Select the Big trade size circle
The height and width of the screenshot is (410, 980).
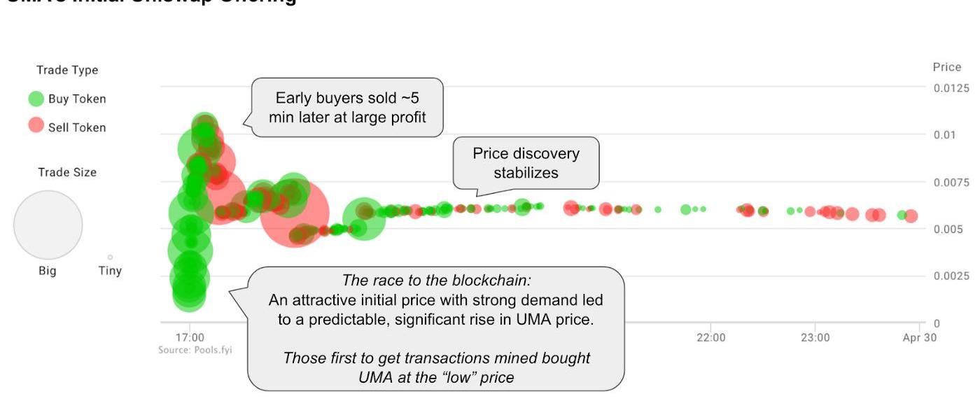pos(48,225)
